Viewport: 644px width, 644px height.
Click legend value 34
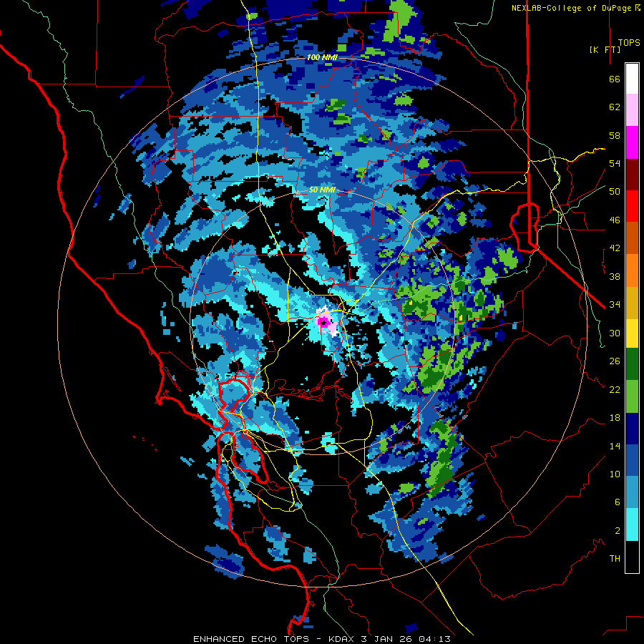pyautogui.click(x=615, y=305)
